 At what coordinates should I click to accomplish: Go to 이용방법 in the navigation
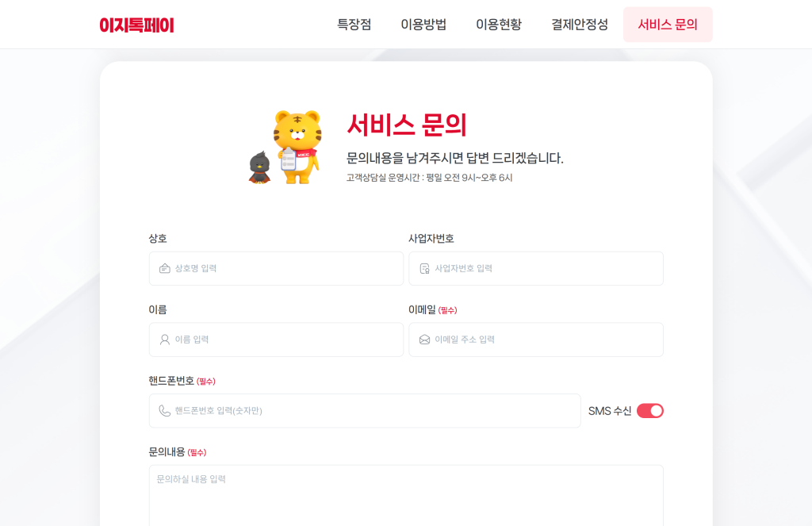423,25
